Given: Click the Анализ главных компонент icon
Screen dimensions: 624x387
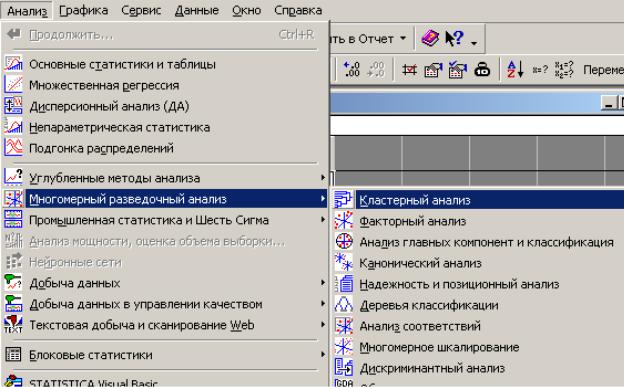Looking at the screenshot, I should coord(343,241).
